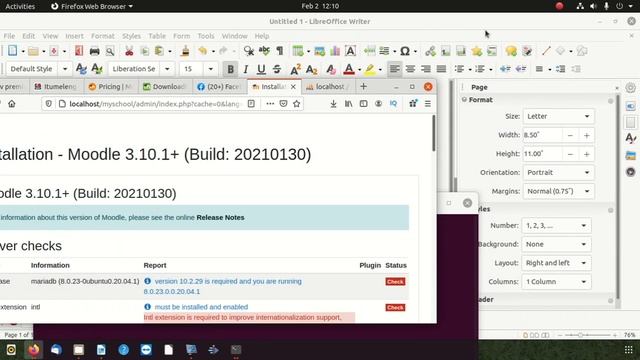The image size is (640, 360).
Task: Click yellow highlighting color button
Action: 370,69
